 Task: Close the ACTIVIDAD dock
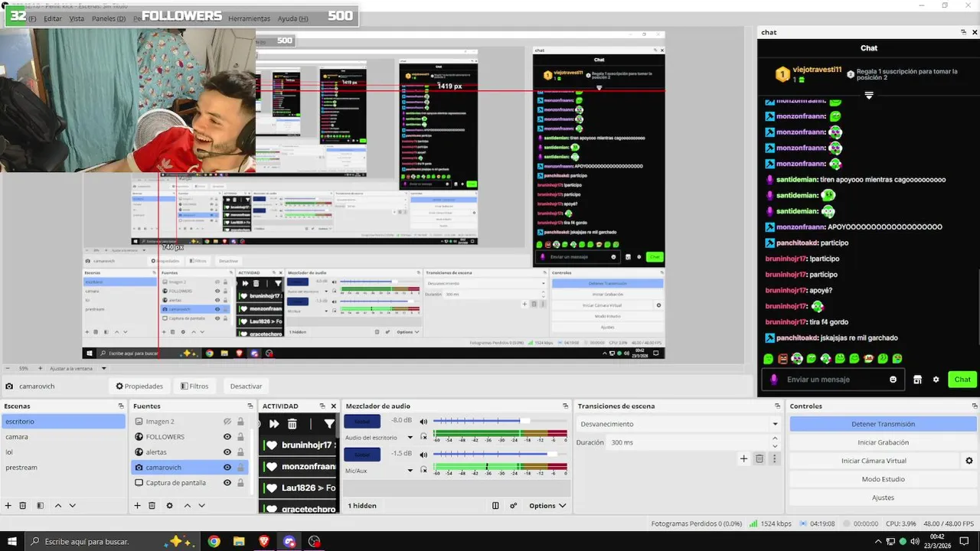(333, 406)
